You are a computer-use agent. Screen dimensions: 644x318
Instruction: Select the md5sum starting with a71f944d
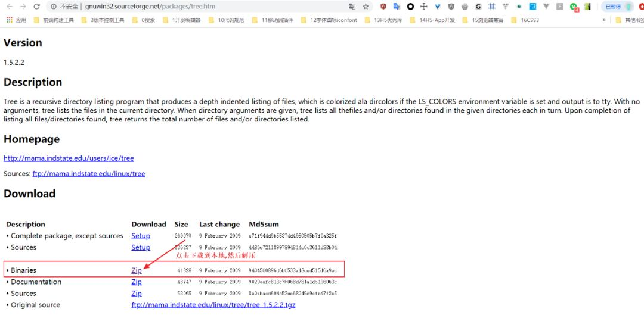point(292,236)
